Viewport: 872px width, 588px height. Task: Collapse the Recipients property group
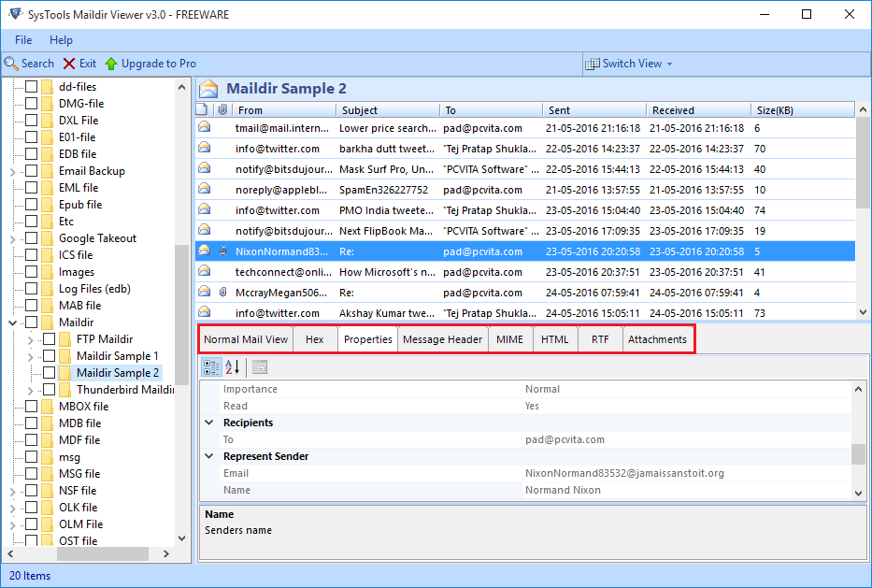(x=209, y=423)
